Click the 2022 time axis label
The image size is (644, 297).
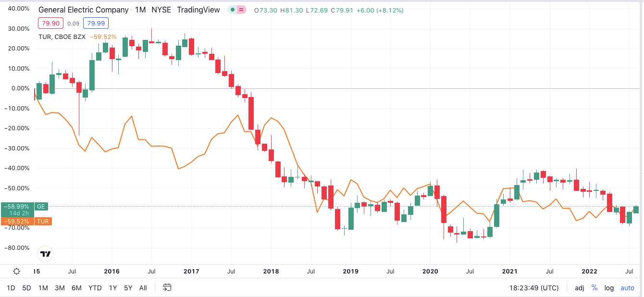(590, 271)
